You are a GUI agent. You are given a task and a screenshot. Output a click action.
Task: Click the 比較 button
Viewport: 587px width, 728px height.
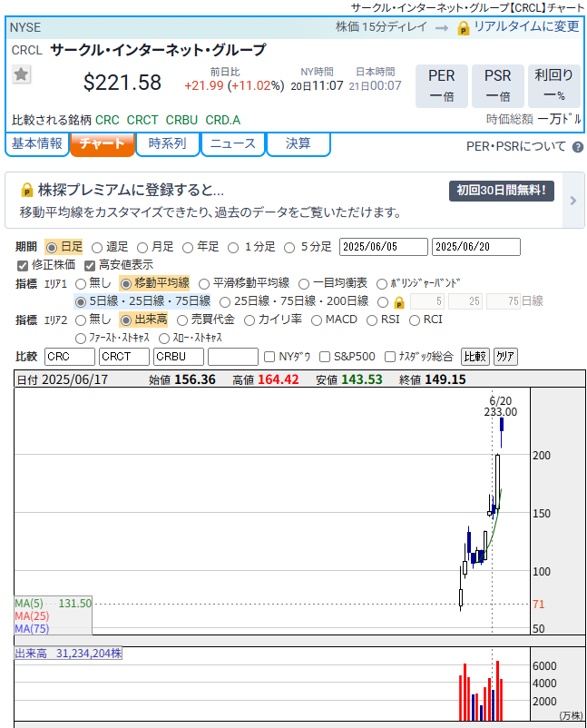[x=475, y=357]
